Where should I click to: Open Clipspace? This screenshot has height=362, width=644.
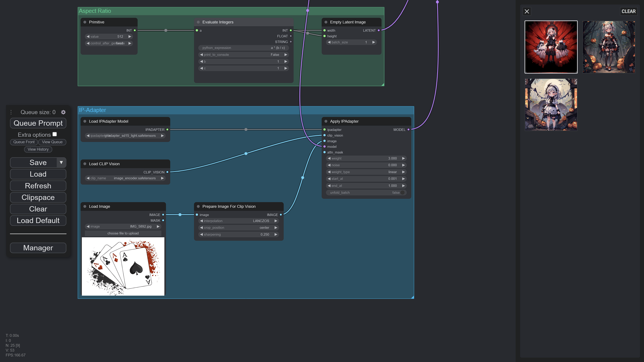[x=38, y=197]
